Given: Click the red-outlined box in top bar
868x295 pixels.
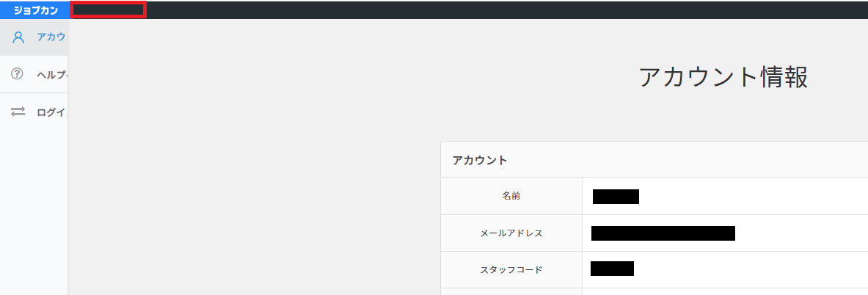Looking at the screenshot, I should coord(108,10).
